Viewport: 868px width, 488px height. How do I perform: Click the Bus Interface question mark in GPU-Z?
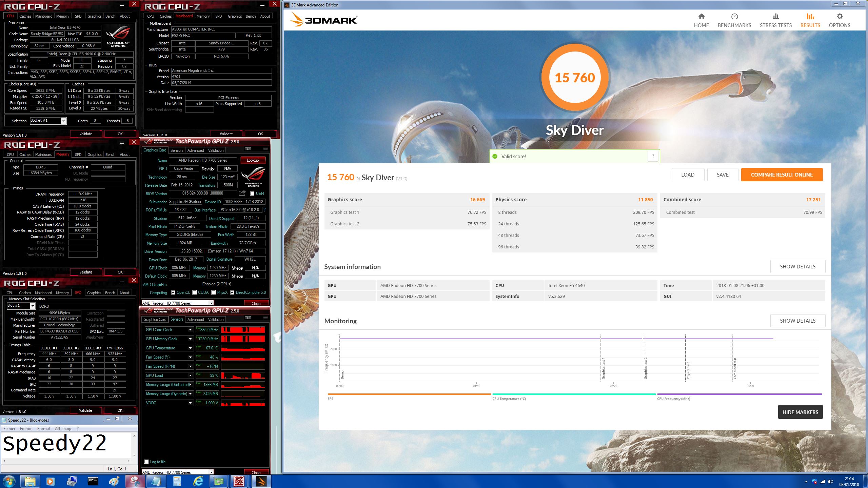coord(264,210)
